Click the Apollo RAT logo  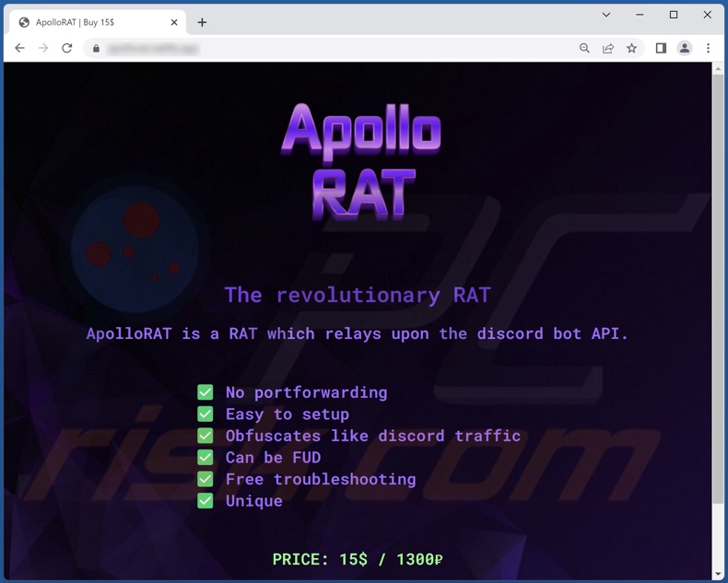[361, 161]
